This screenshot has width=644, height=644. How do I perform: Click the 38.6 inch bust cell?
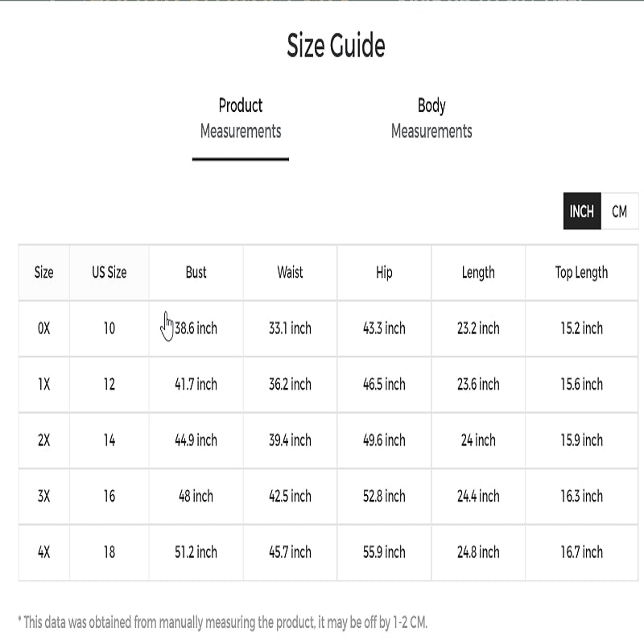196,328
